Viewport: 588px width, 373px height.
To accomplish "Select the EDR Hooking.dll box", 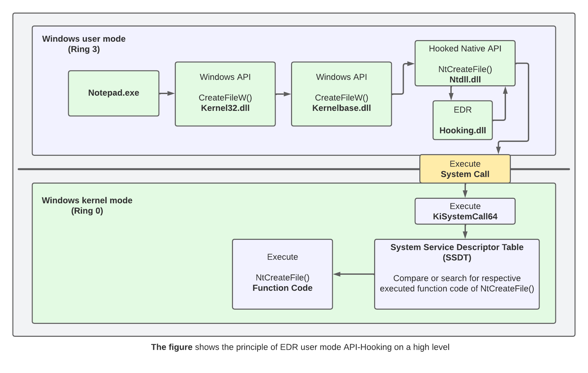I will 462,120.
